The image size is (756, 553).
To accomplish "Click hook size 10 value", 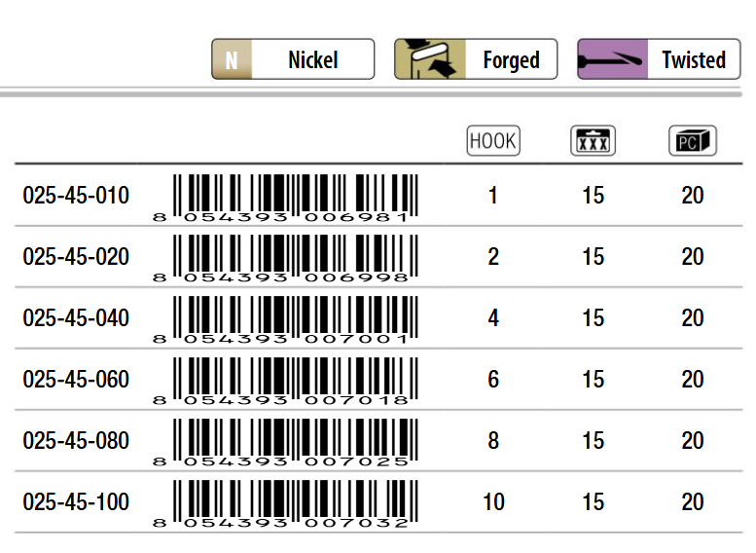I will pyautogui.click(x=493, y=501).
